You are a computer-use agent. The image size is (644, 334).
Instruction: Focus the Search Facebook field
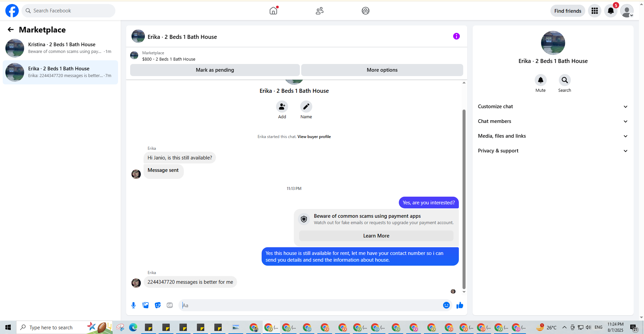tap(68, 11)
